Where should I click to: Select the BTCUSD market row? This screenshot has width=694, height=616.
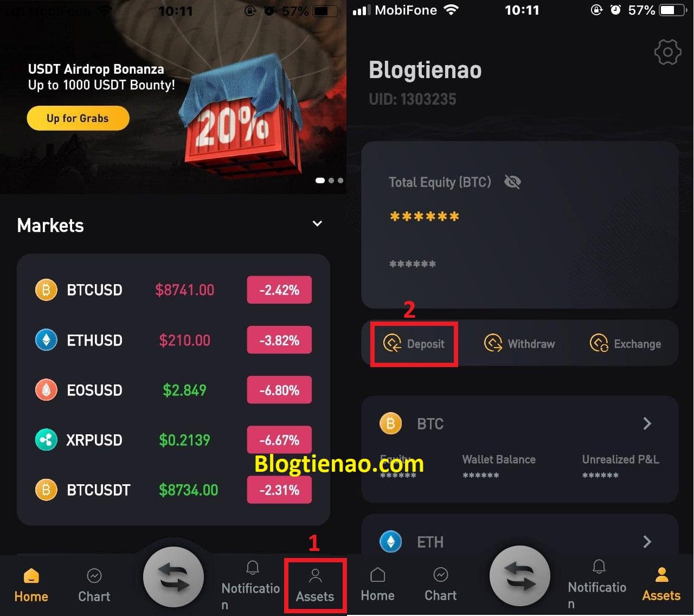point(173,290)
